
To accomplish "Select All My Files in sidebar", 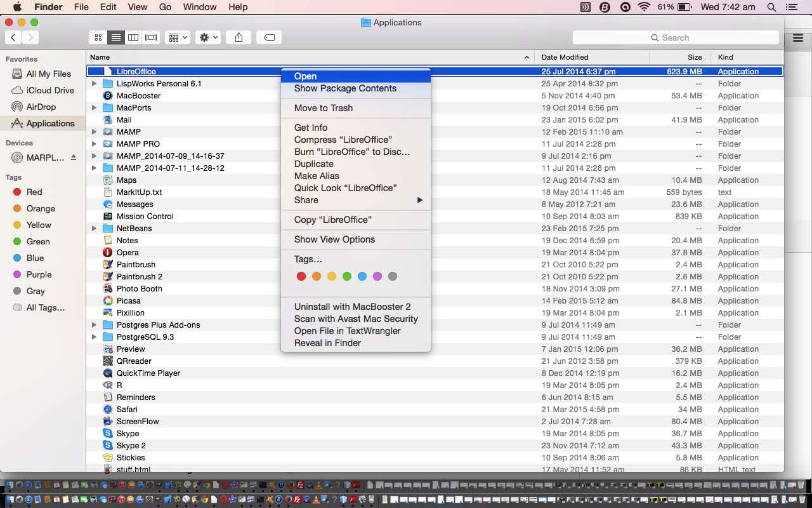I will (42, 74).
